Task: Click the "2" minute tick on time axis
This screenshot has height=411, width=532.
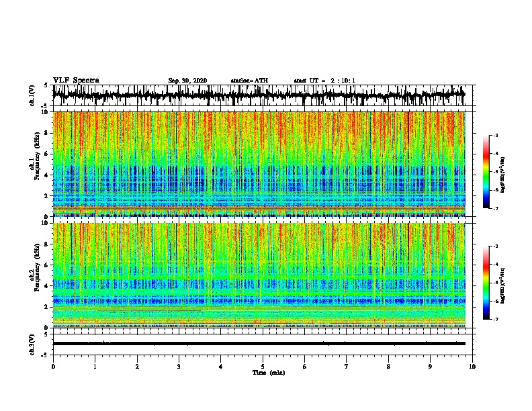Action: point(137,367)
